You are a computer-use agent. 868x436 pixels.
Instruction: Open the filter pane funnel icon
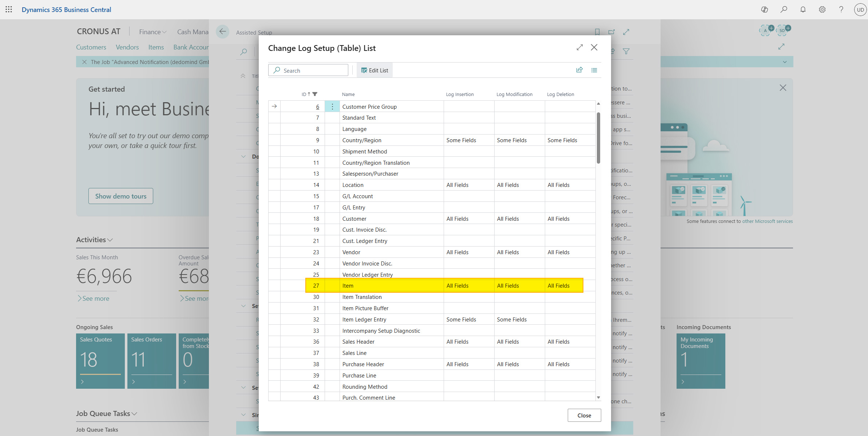point(627,51)
